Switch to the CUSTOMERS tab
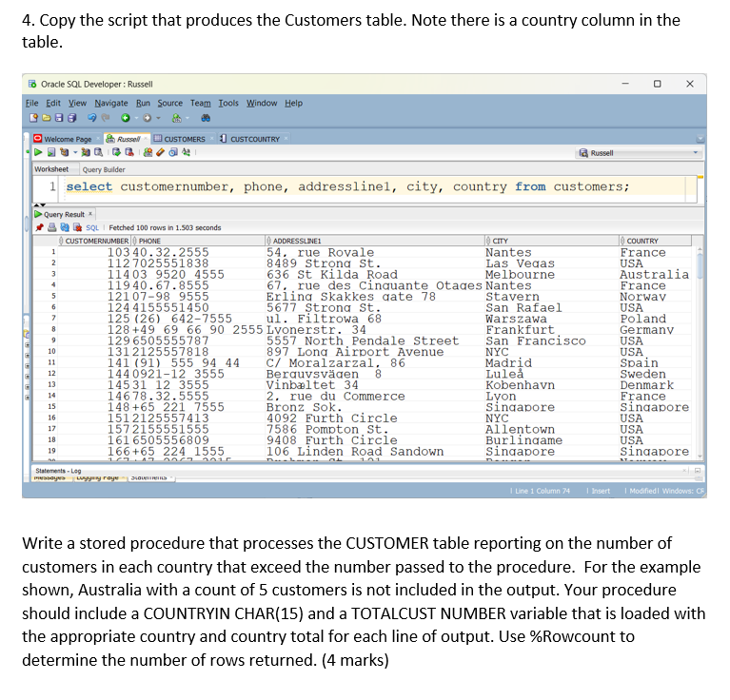The height and width of the screenshot is (700, 730). coord(184,139)
